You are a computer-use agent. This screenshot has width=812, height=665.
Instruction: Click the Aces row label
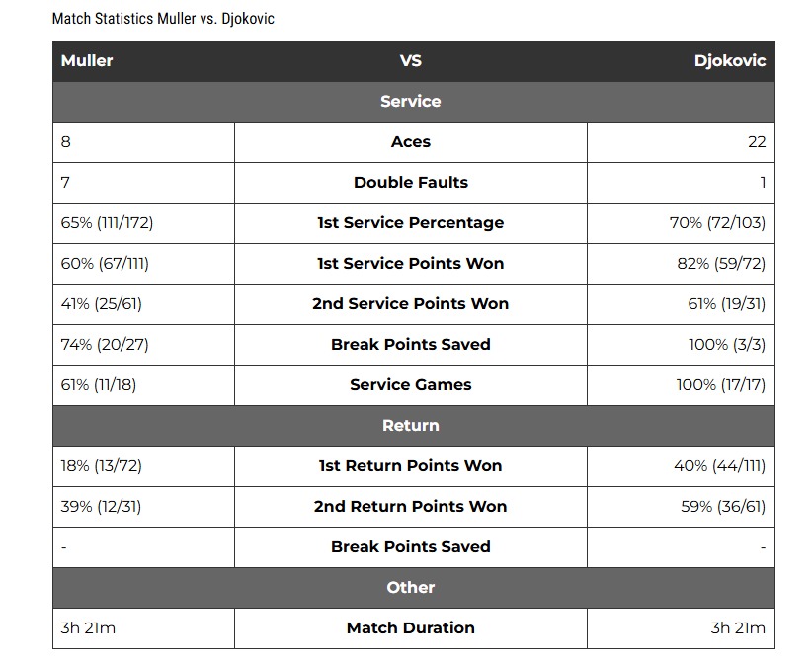(x=411, y=142)
